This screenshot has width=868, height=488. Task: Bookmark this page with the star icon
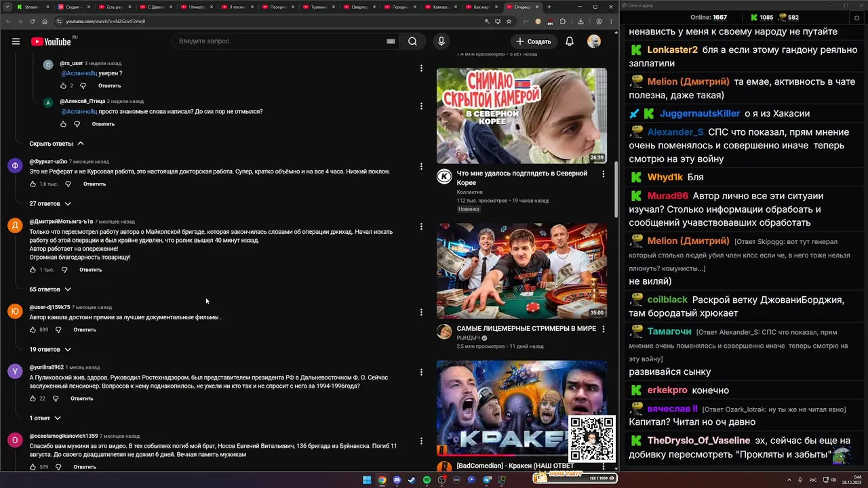(x=509, y=21)
